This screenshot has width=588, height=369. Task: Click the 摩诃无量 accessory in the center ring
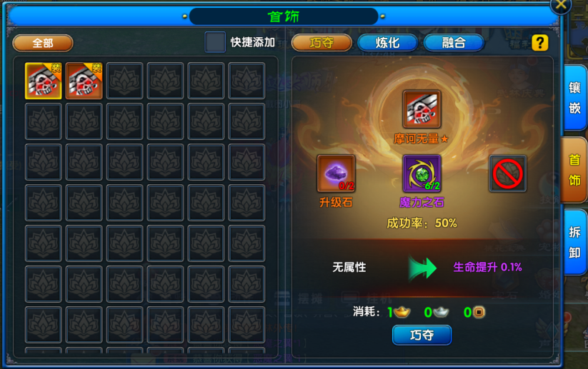tap(422, 109)
